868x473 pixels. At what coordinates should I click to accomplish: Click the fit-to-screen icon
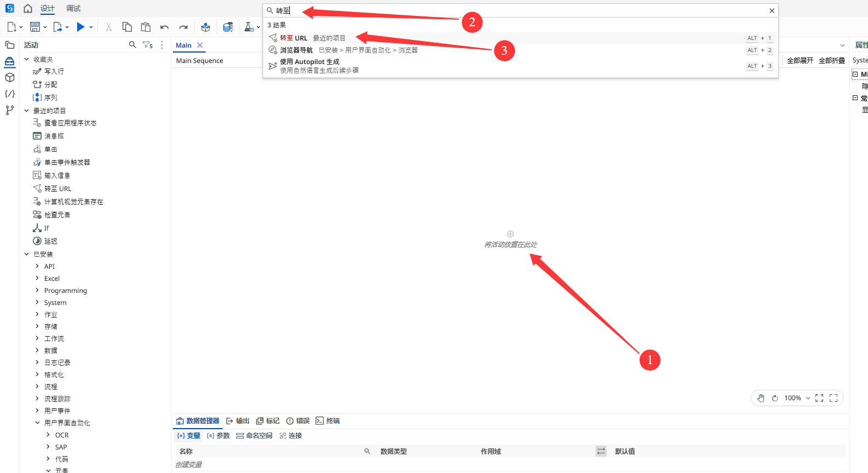(819, 398)
